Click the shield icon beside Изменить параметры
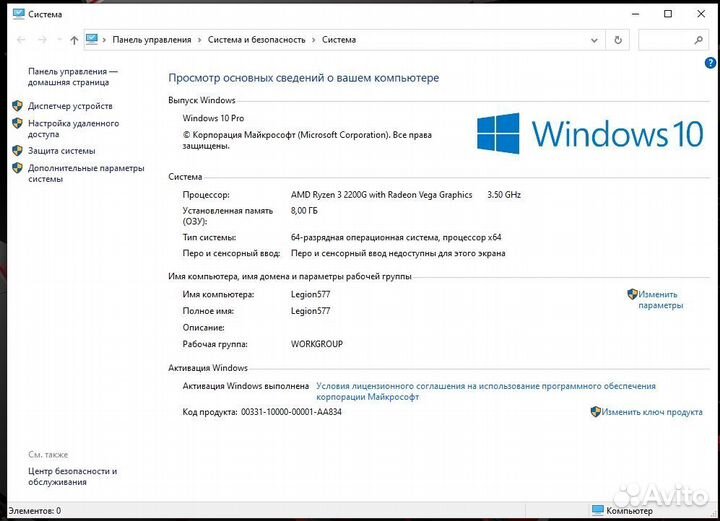The image size is (720, 521). coord(632,294)
